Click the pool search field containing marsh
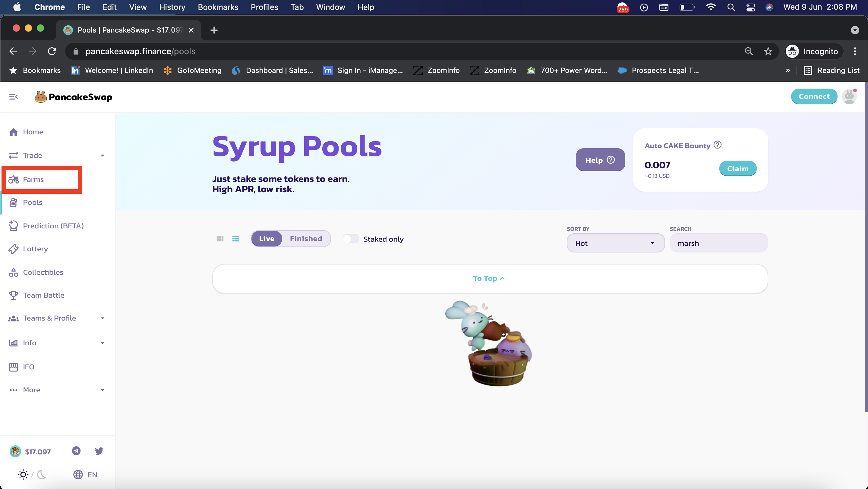 718,243
